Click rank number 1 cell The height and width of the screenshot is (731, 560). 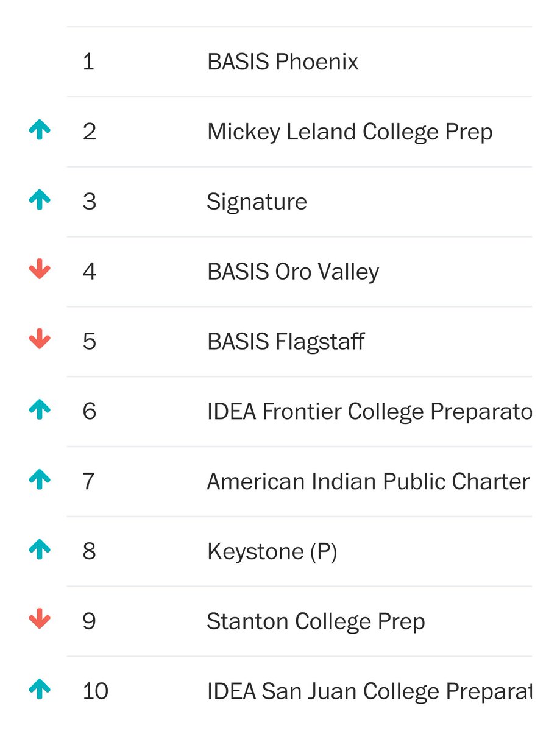pos(88,62)
